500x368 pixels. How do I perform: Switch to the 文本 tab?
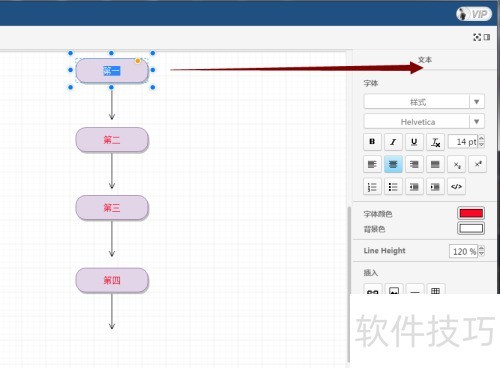pyautogui.click(x=425, y=60)
